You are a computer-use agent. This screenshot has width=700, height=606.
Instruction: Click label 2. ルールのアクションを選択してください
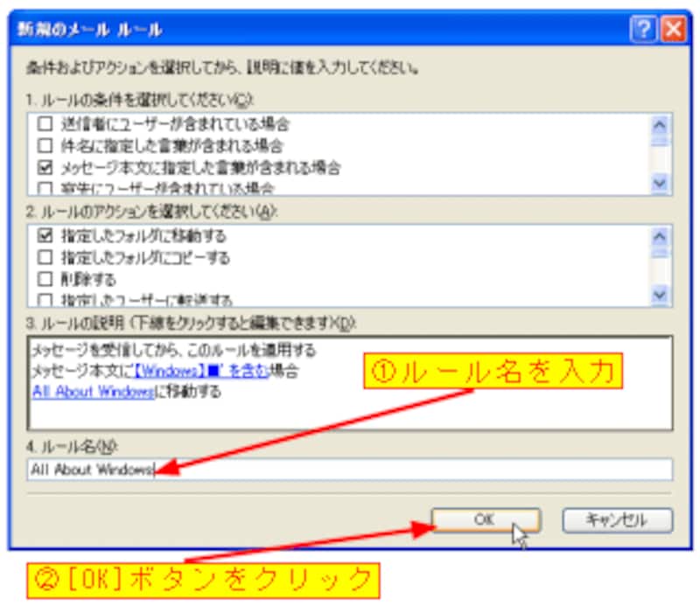(x=151, y=212)
